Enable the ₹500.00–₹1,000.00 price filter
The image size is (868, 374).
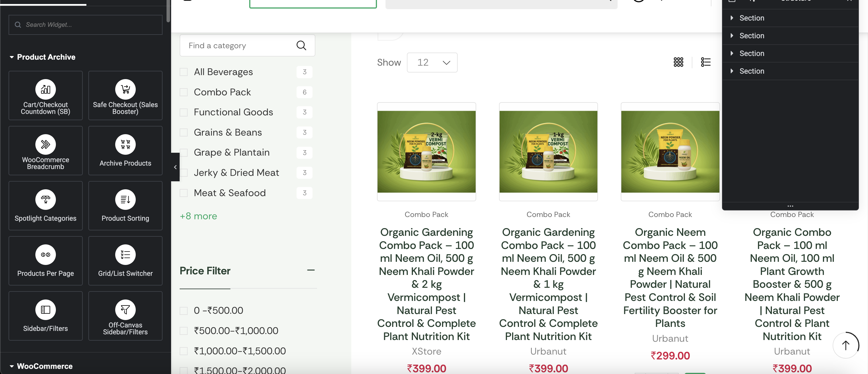pyautogui.click(x=184, y=331)
